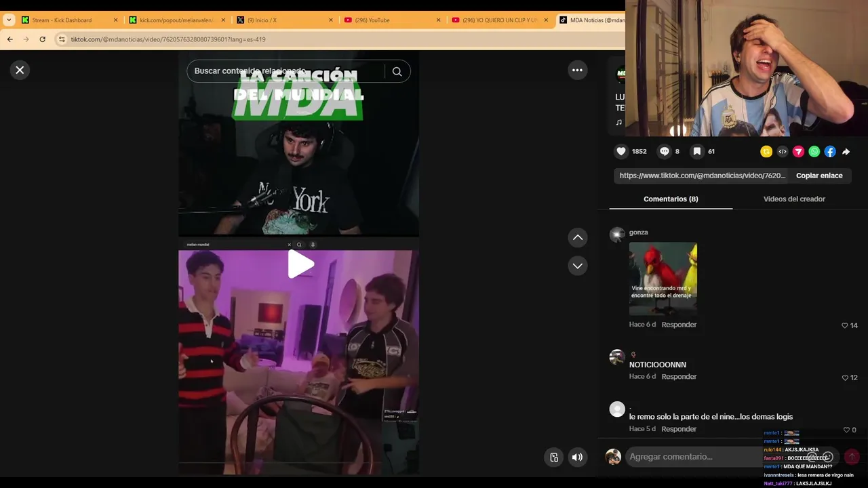The width and height of the screenshot is (868, 488).
Task: Click your own avatar beside comment box
Action: click(x=613, y=457)
